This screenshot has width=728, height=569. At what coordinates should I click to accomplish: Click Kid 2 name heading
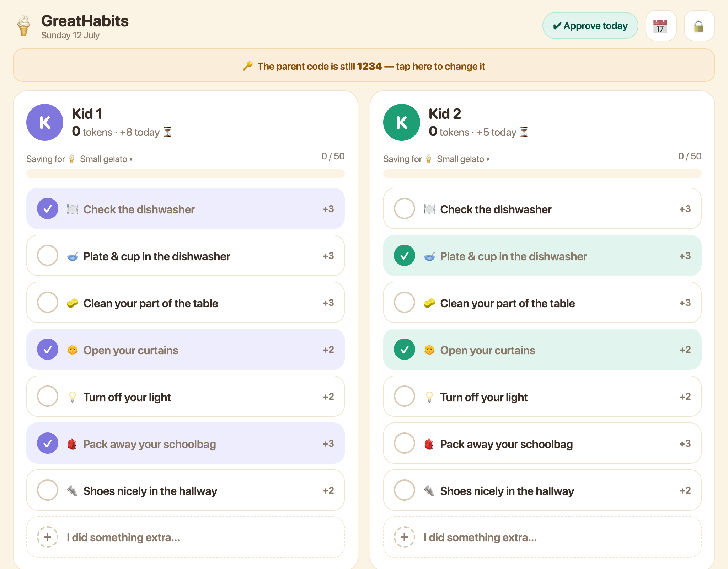445,114
